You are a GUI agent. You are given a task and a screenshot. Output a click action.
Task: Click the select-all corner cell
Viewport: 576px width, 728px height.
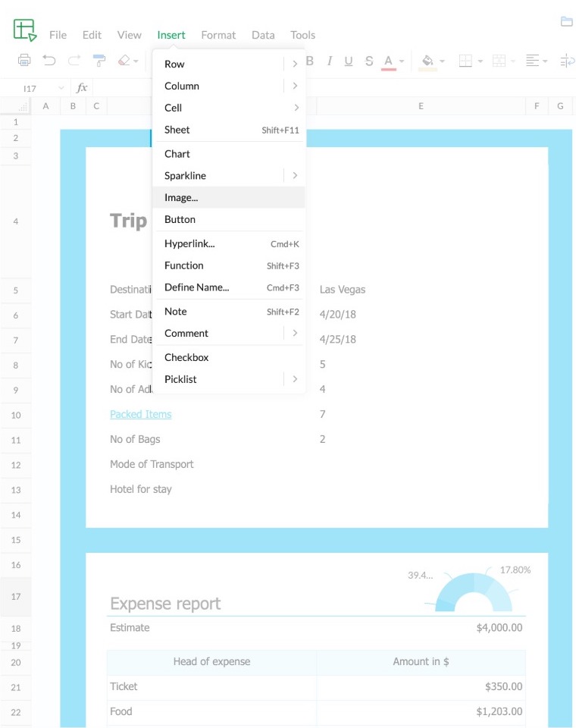(16, 106)
